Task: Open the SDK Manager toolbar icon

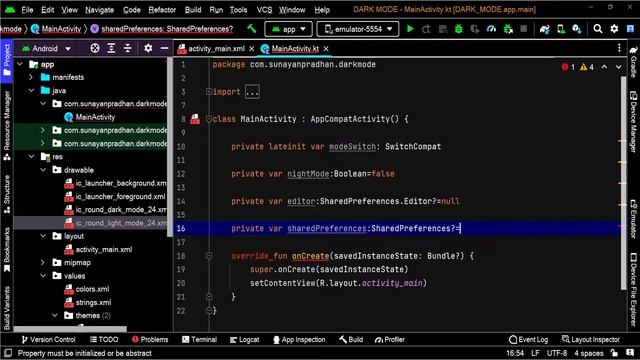Action: point(577,29)
